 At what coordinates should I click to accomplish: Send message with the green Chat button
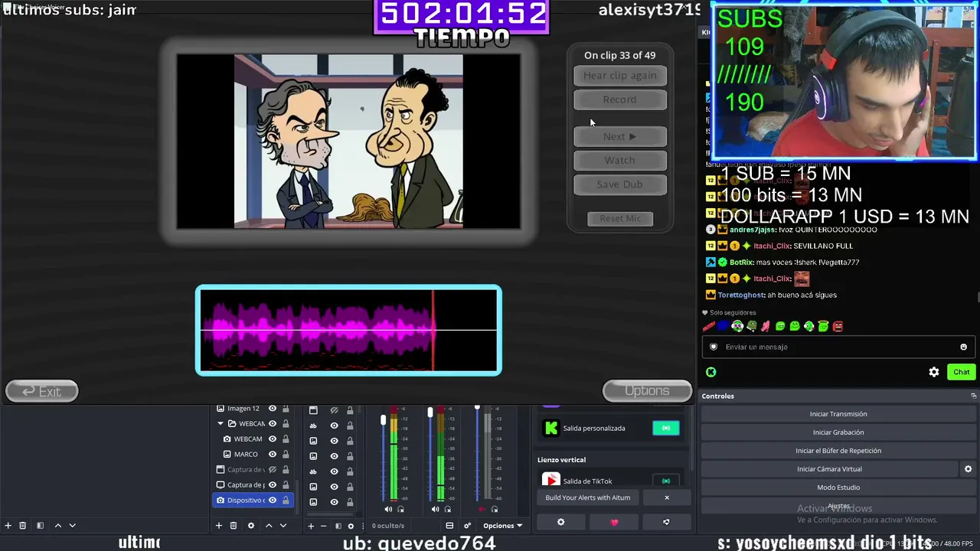[x=962, y=372]
